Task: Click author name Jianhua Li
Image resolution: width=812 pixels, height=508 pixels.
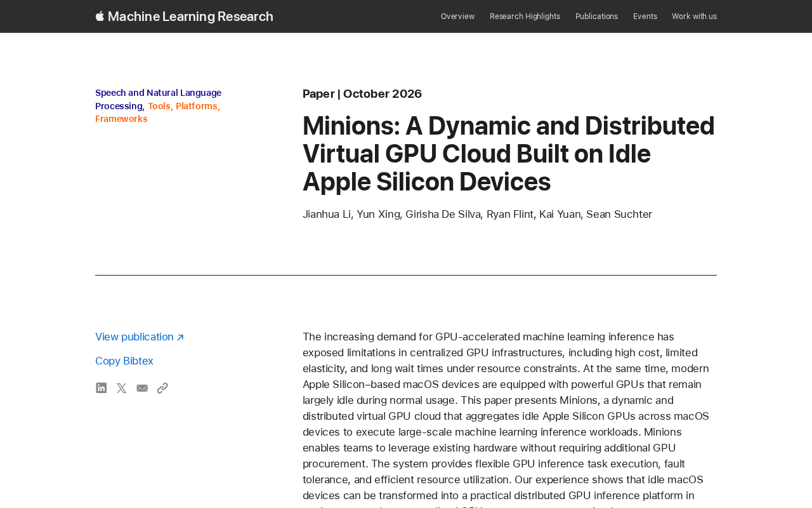Action: (x=327, y=215)
